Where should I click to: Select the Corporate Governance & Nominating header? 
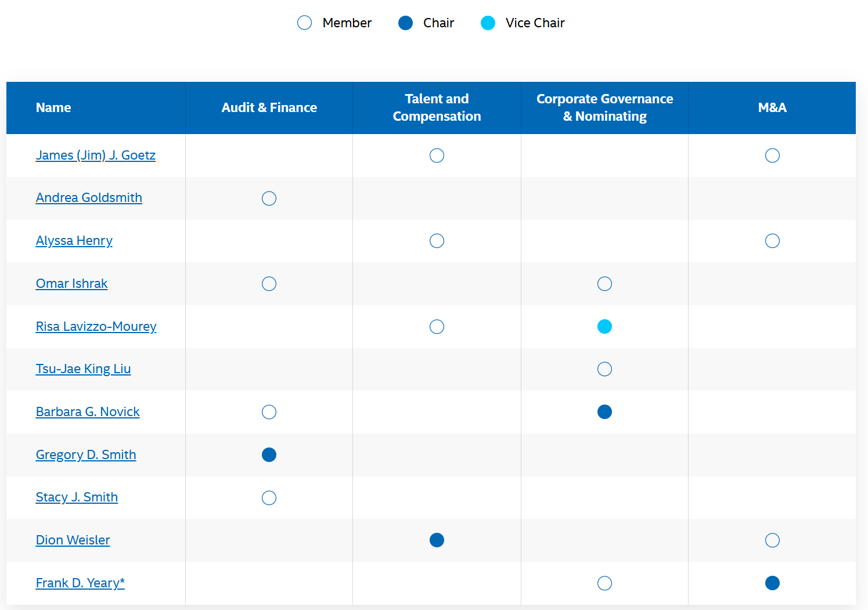tap(604, 108)
